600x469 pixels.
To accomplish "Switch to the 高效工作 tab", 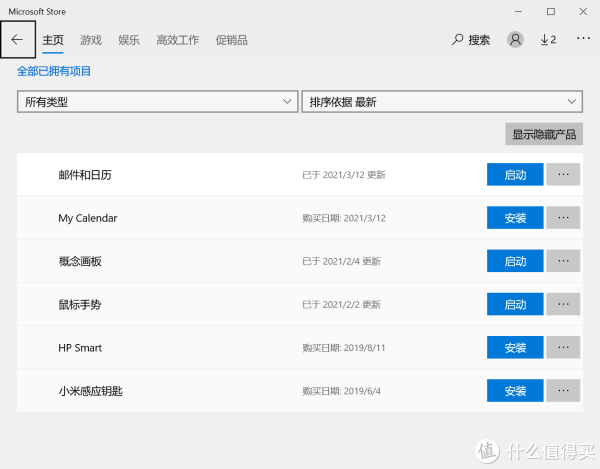I will coord(178,40).
